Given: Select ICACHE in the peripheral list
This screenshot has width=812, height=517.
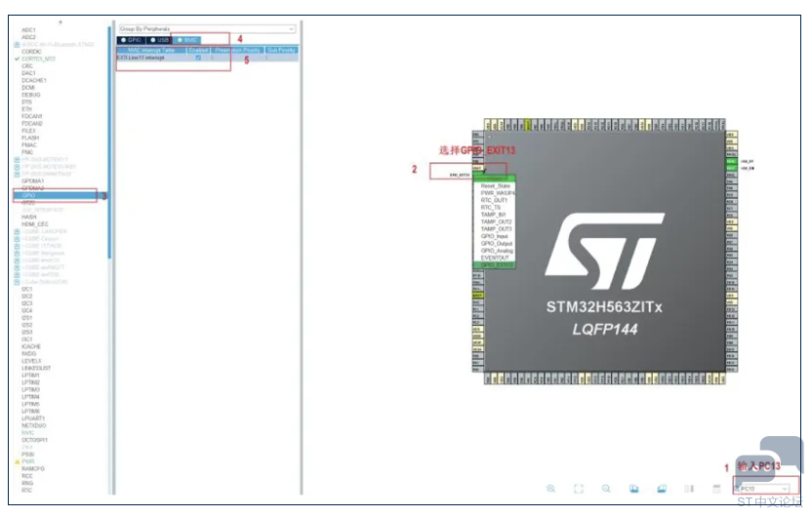Looking at the screenshot, I should point(30,346).
